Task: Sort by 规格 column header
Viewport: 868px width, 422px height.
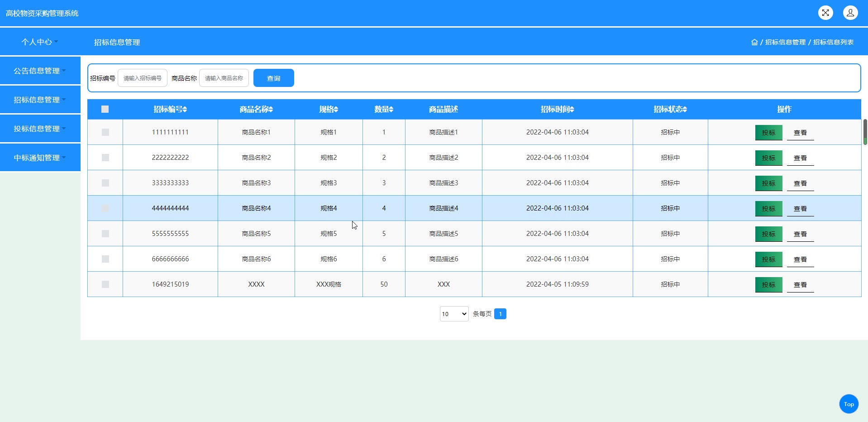Action: 329,109
